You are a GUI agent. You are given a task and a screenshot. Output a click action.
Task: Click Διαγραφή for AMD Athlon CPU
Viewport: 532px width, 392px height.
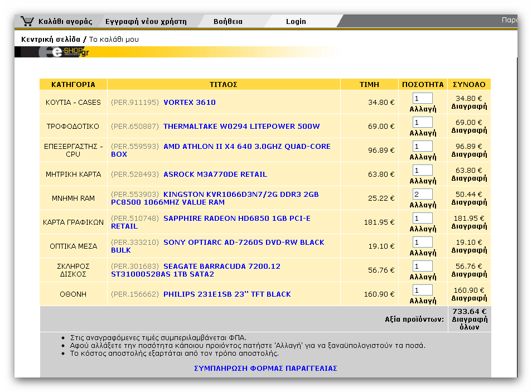[469, 154]
